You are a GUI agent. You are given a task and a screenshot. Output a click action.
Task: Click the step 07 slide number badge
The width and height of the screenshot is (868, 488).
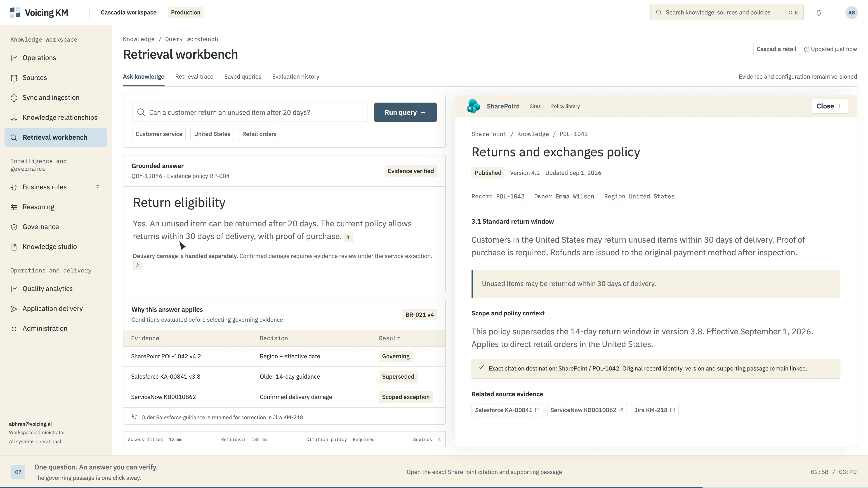tap(18, 472)
